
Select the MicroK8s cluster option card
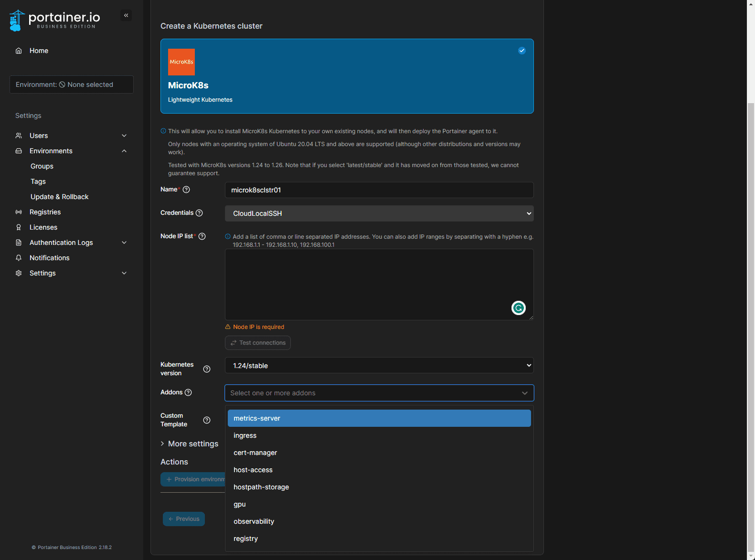(x=347, y=76)
